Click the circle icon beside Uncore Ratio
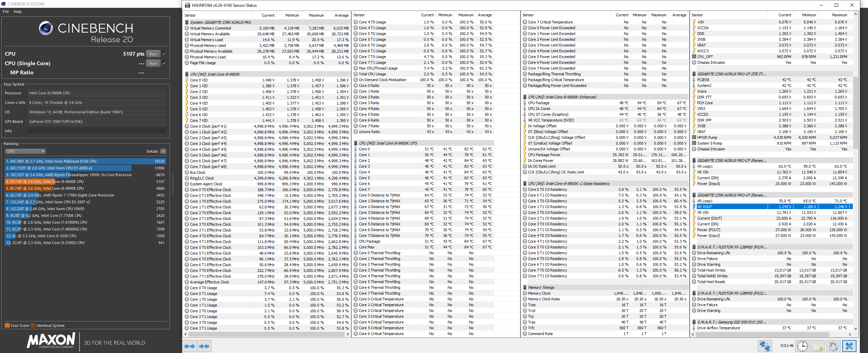The height and width of the screenshot is (353, 868). [355, 132]
